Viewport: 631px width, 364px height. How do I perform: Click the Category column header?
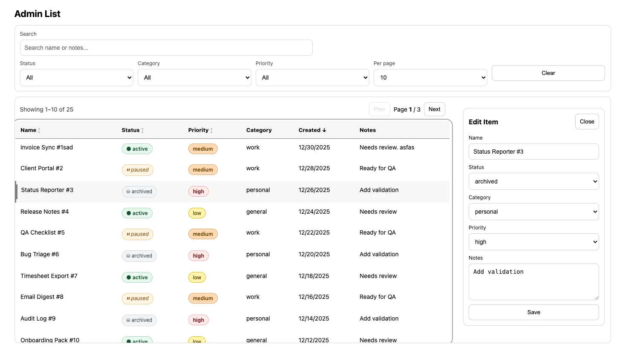point(259,130)
